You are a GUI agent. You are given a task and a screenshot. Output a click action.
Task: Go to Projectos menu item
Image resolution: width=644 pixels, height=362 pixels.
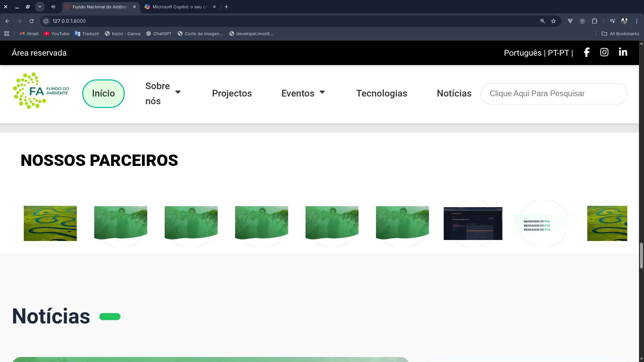(x=232, y=94)
